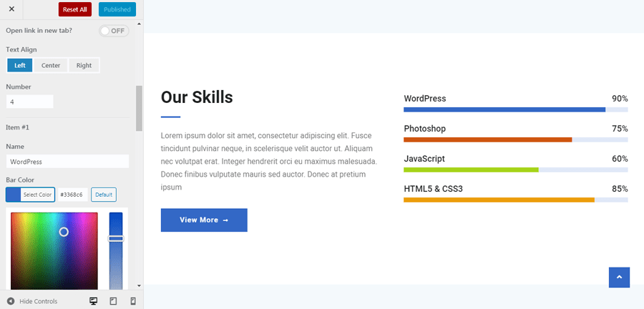644x309 pixels.
Task: Open the Select Color bar color picker
Action: (30, 195)
